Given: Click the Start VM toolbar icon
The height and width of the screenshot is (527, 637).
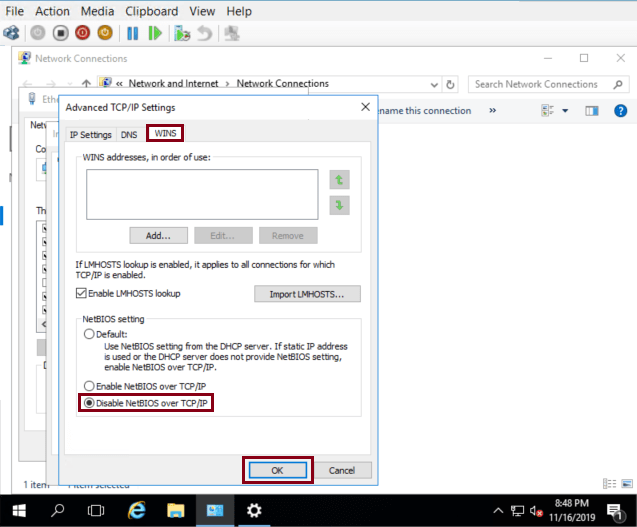Looking at the screenshot, I should tap(38, 33).
